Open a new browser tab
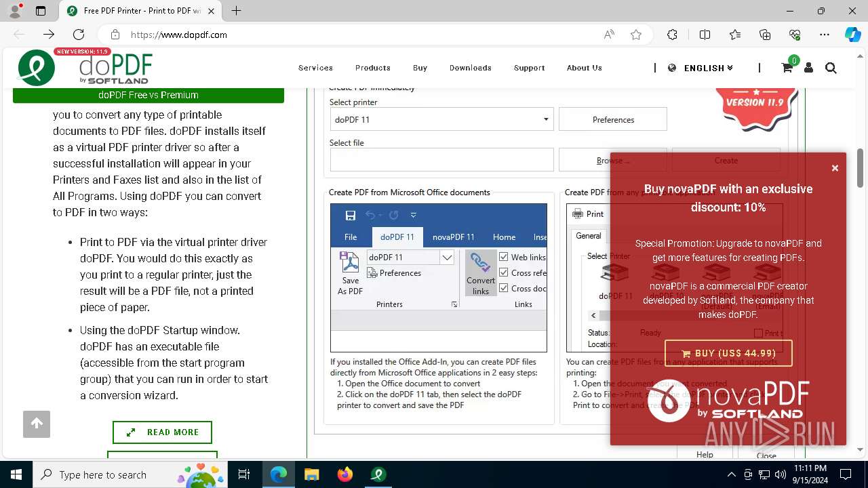868x488 pixels. 236,11
